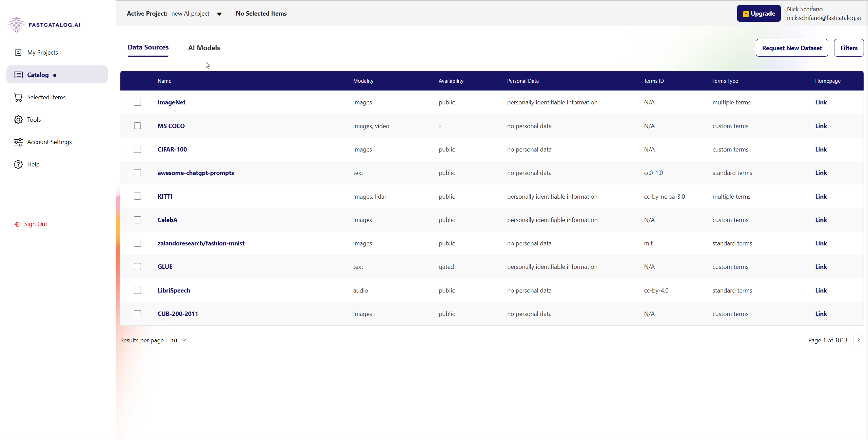Open the CUB-200-2011 dataset name link
Screen dimensions: 868x440
click(178, 314)
